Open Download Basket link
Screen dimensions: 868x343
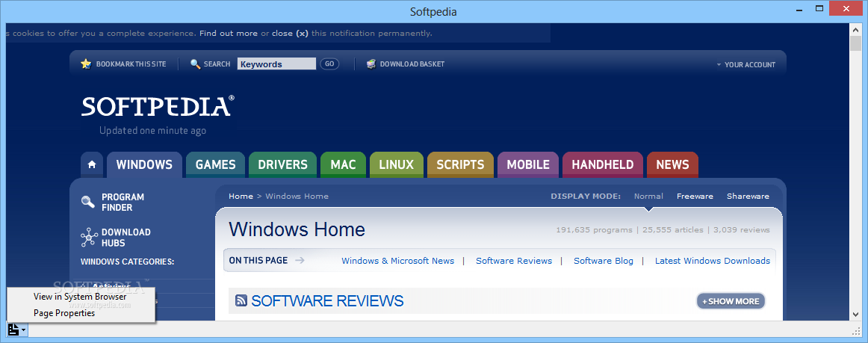point(412,64)
